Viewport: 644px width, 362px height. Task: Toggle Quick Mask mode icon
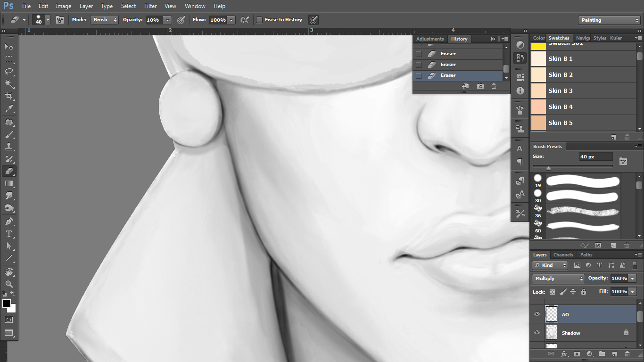click(x=9, y=320)
